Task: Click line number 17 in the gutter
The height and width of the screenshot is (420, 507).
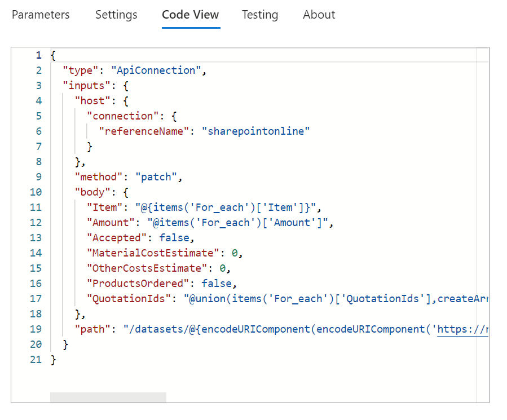Action: [x=36, y=298]
